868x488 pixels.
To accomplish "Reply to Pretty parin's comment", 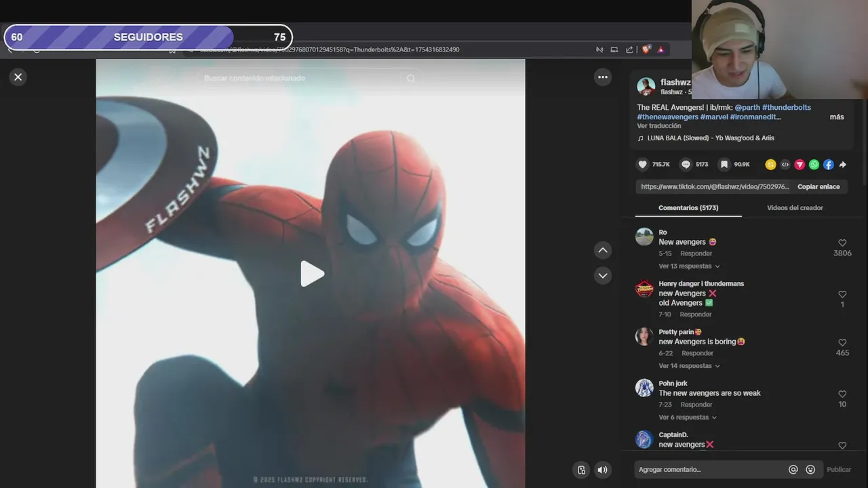I will (698, 353).
